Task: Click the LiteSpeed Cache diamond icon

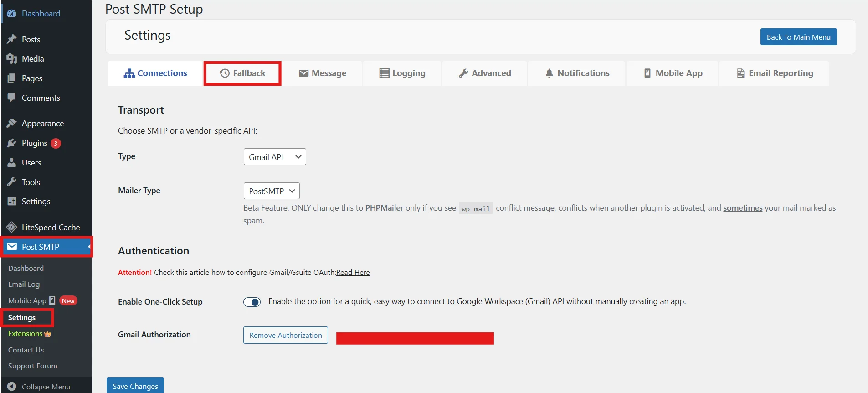Action: 12,227
